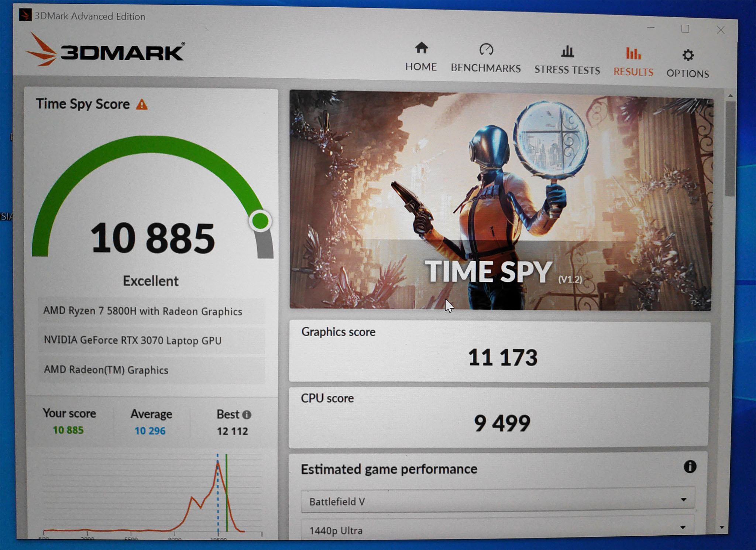
Task: Click the 3DMark app icon in title bar
Action: [25, 15]
